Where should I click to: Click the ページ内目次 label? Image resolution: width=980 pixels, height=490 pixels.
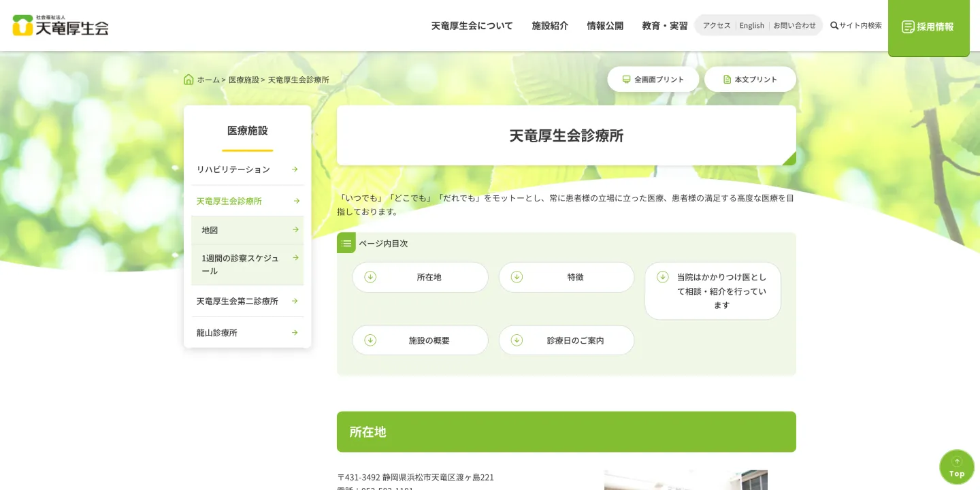pyautogui.click(x=383, y=243)
